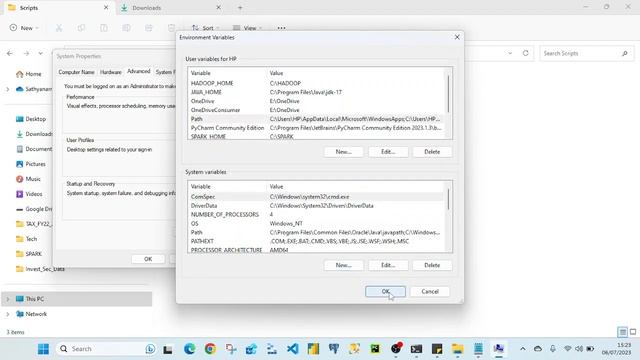The height and width of the screenshot is (360, 640).
Task: Cancel the Environment Variables dialog
Action: (430, 291)
